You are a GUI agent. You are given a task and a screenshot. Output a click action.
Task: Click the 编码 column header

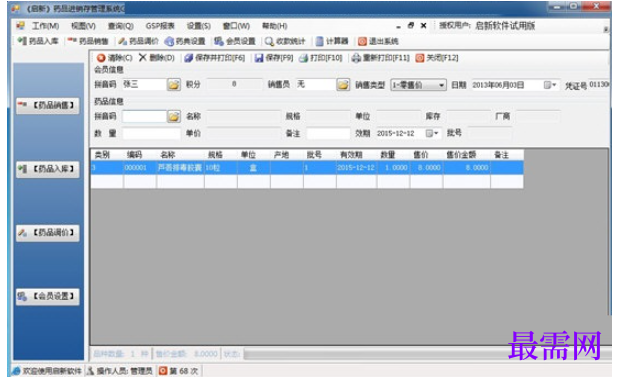140,155
